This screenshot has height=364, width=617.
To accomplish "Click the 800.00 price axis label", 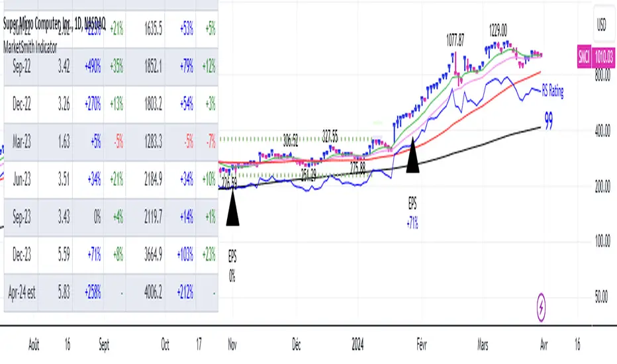I will tap(602, 75).
